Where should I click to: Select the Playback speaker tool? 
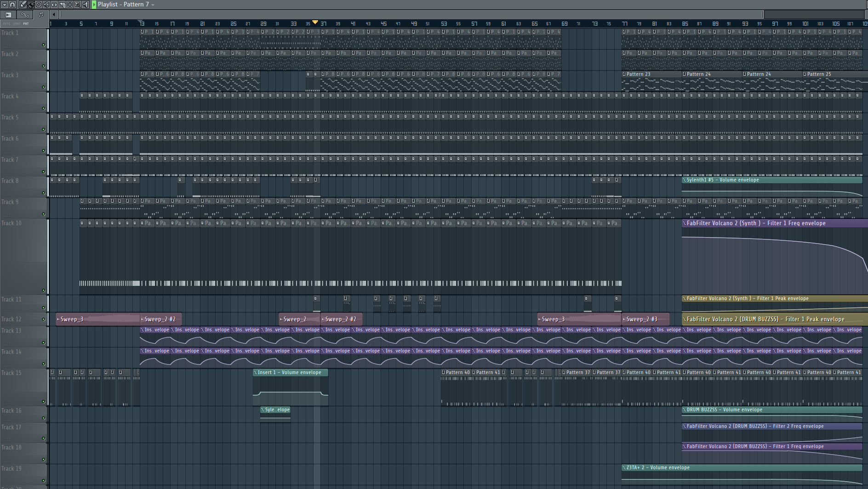coord(86,5)
